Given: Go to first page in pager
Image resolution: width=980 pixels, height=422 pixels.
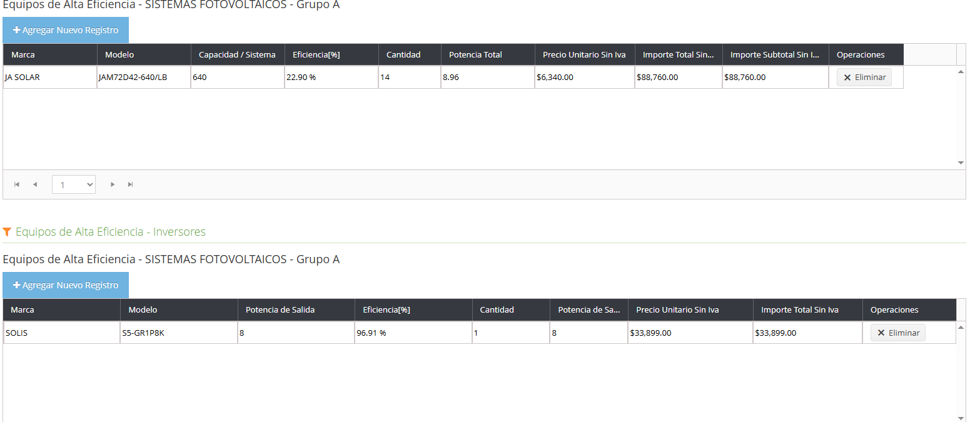Looking at the screenshot, I should click(17, 184).
